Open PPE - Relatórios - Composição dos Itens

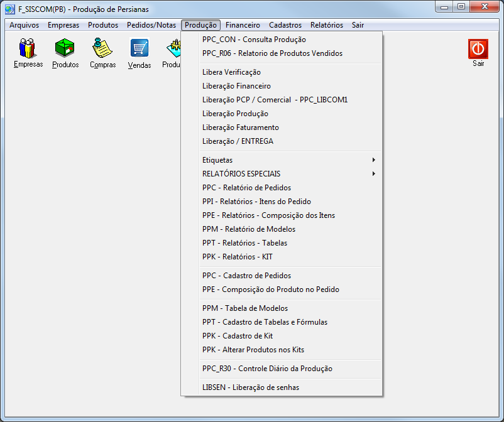[291, 215]
